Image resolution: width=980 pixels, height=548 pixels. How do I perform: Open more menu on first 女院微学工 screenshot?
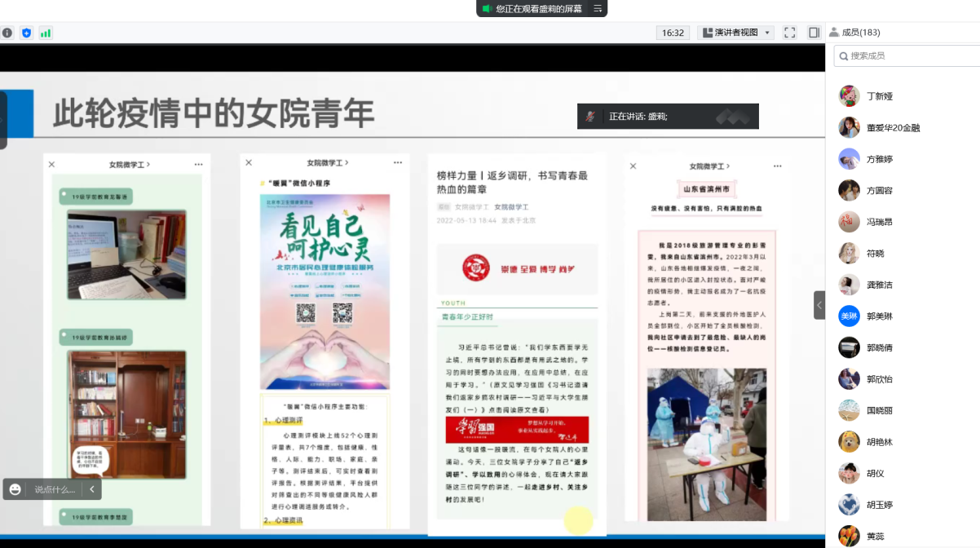pos(198,164)
